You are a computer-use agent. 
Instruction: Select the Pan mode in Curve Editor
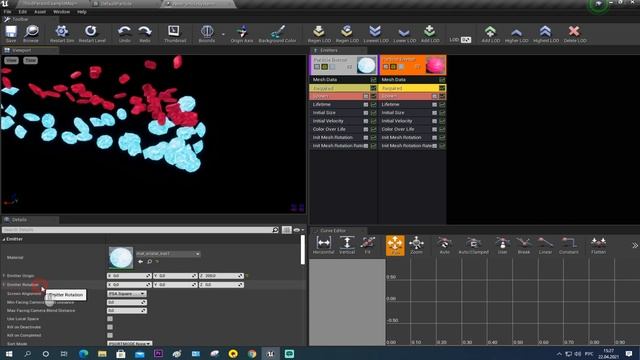click(x=395, y=245)
